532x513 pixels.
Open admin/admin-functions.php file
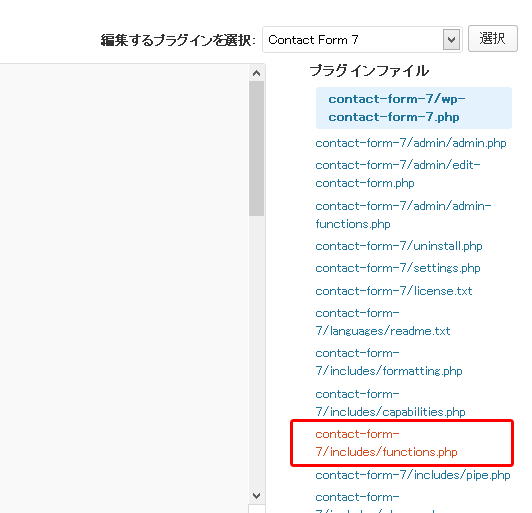403,215
